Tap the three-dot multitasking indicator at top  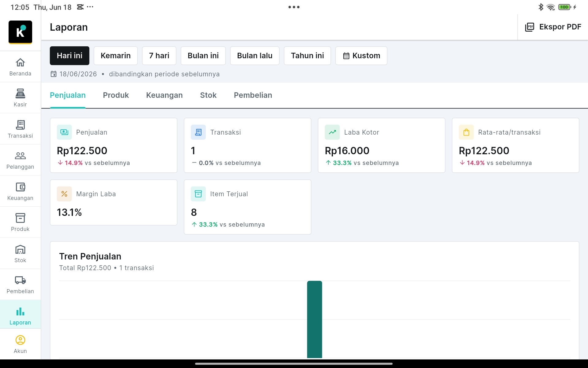coord(294,7)
